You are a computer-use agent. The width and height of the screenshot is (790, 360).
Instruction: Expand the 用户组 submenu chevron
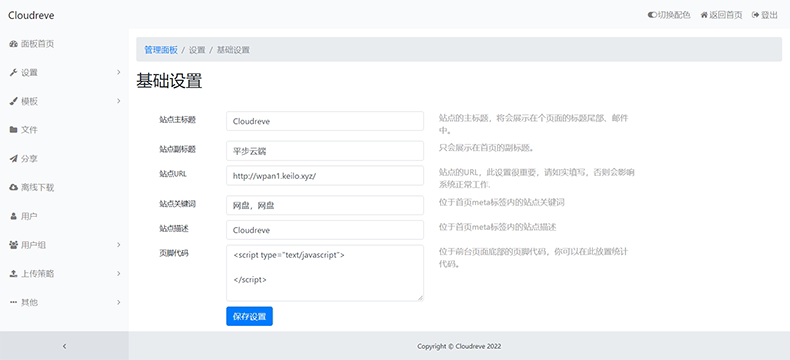click(119, 245)
